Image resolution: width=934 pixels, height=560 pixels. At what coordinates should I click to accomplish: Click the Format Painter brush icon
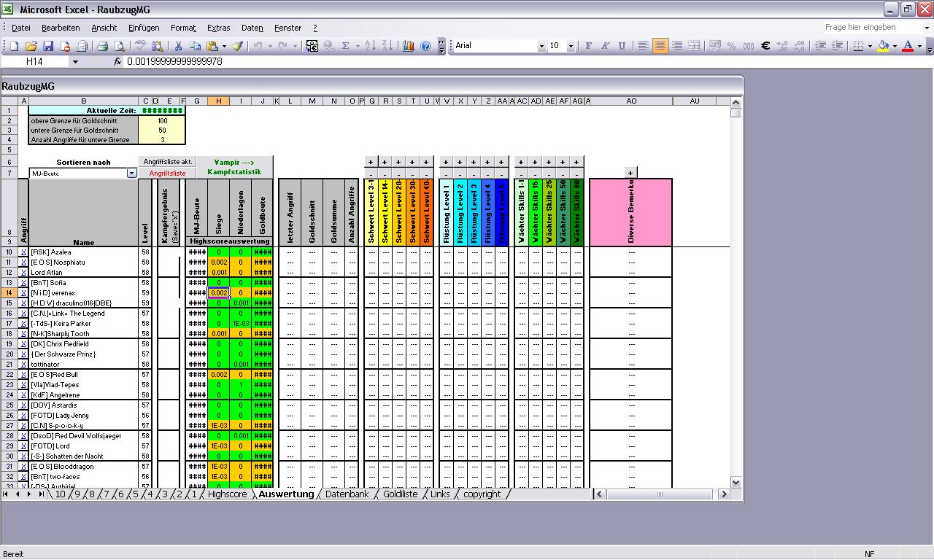[x=237, y=46]
